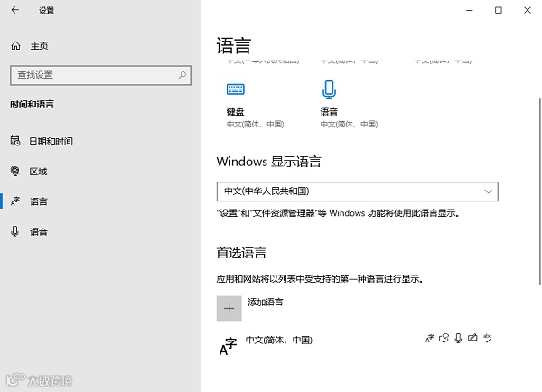Image resolution: width=542 pixels, height=392 pixels.
Task: Click the 时间和语言 section heading
Action: (32, 104)
